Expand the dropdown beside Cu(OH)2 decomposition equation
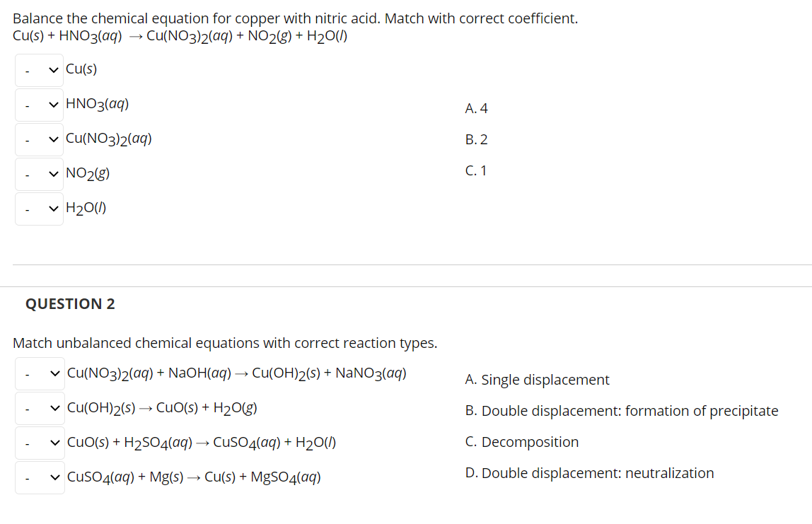812x524 pixels. 39,407
